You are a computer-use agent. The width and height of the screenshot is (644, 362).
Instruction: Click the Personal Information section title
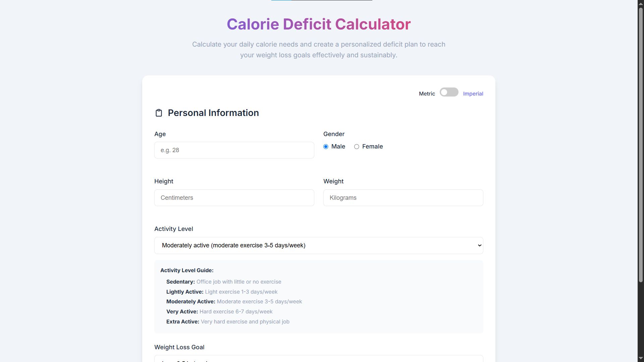click(x=213, y=113)
